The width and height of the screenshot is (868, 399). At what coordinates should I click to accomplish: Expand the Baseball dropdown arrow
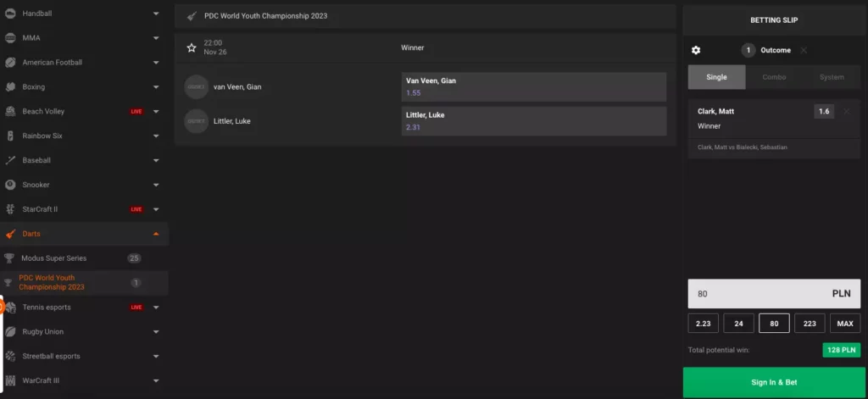[156, 160]
